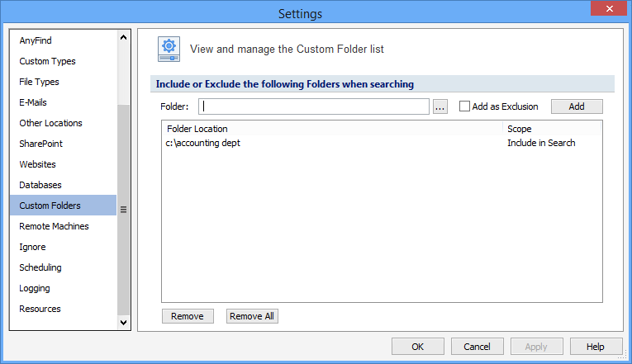Select Custom Types in the sidebar
Image resolution: width=632 pixels, height=364 pixels.
(47, 61)
